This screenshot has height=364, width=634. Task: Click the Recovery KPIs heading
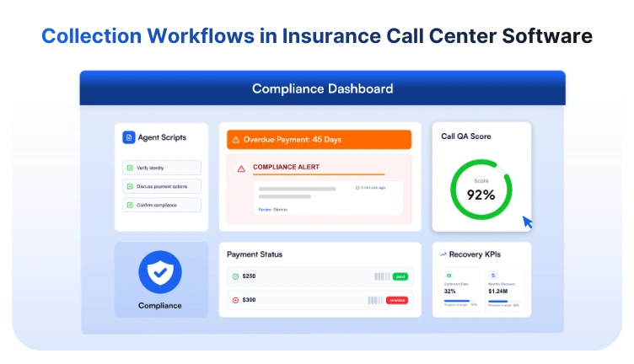pyautogui.click(x=475, y=254)
